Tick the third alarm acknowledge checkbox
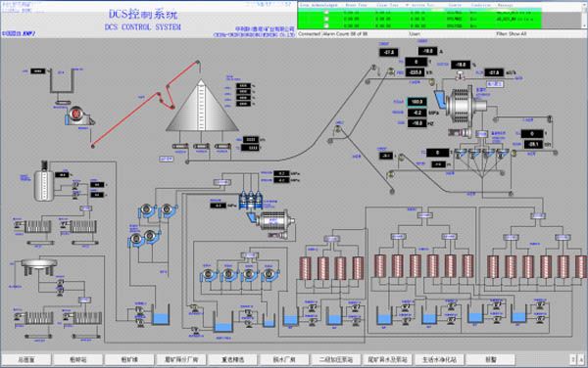588x368 pixels. (x=326, y=25)
